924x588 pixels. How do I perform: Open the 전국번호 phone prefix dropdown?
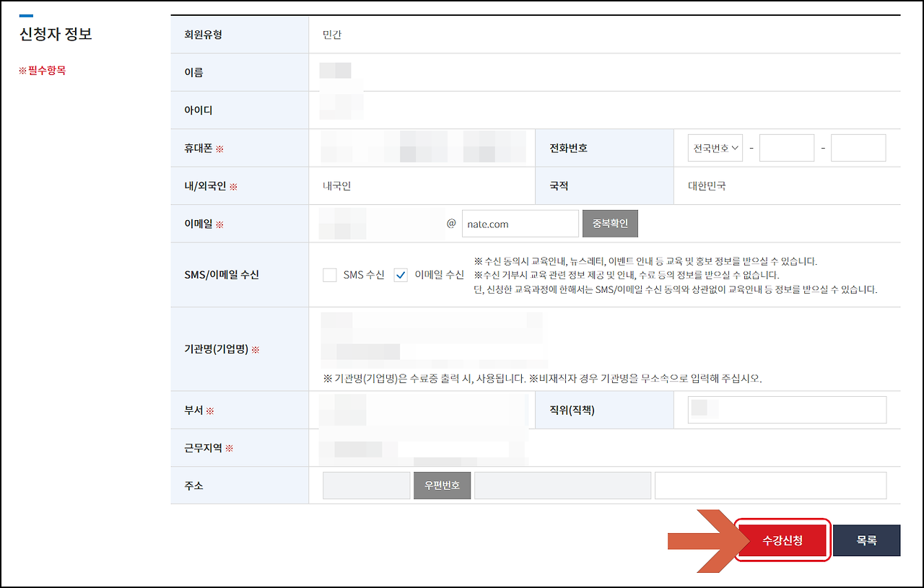(715, 147)
